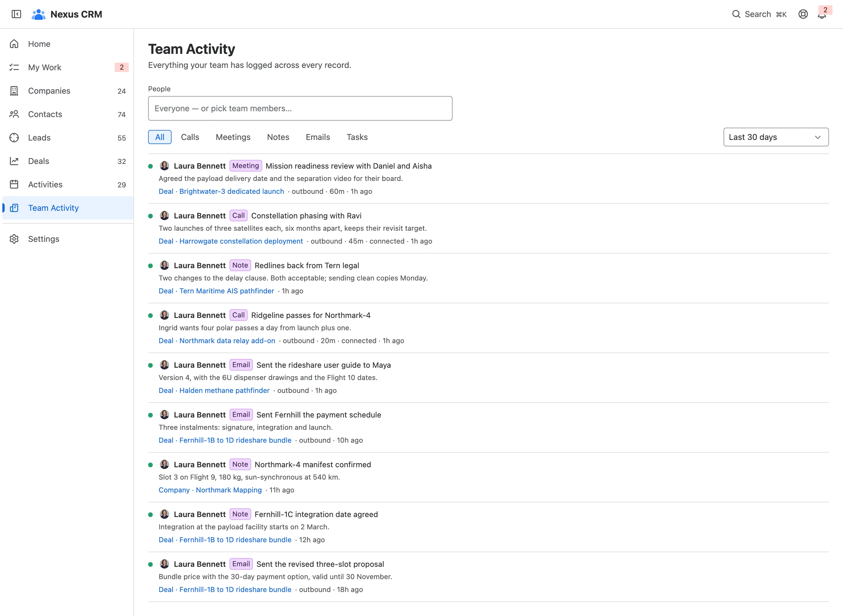The width and height of the screenshot is (843, 616).
Task: Select the All filter tab
Action: click(x=160, y=137)
